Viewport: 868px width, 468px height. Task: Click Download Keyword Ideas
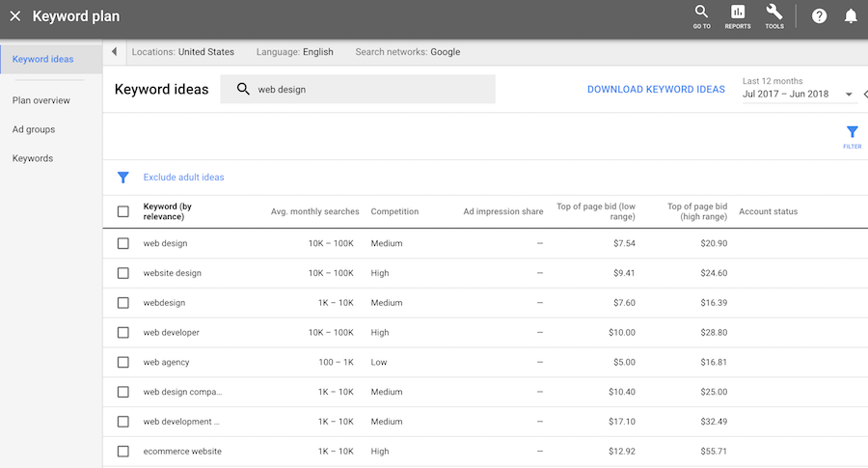coord(656,90)
